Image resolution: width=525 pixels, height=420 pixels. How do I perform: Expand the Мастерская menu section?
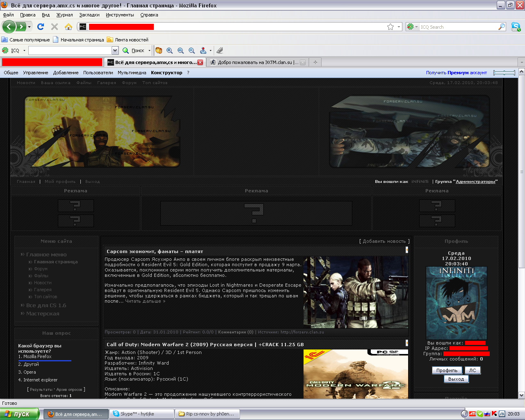tap(43, 313)
